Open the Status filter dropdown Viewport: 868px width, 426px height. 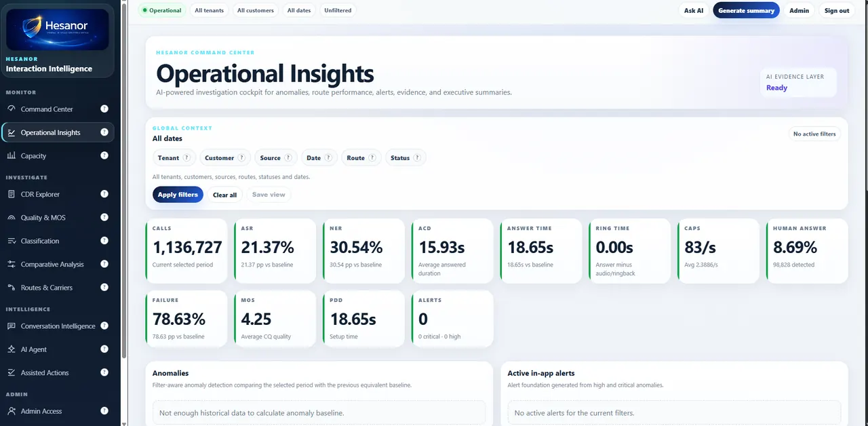click(406, 158)
